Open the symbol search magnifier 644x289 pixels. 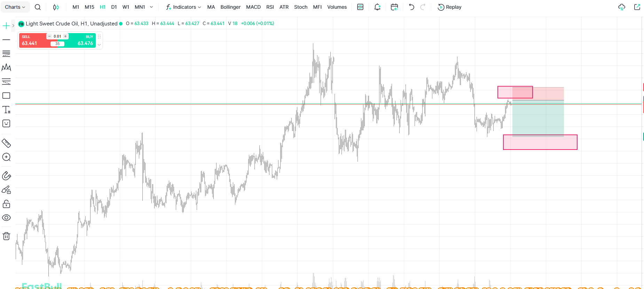click(38, 7)
